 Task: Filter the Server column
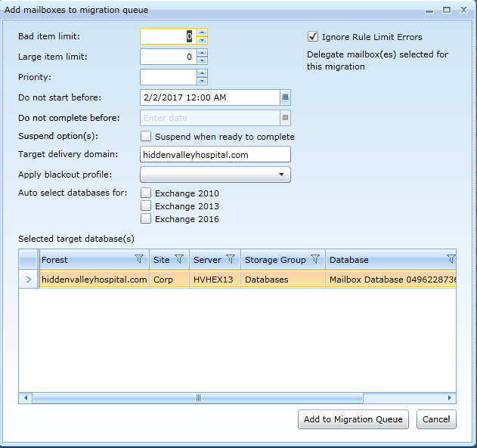point(231,259)
